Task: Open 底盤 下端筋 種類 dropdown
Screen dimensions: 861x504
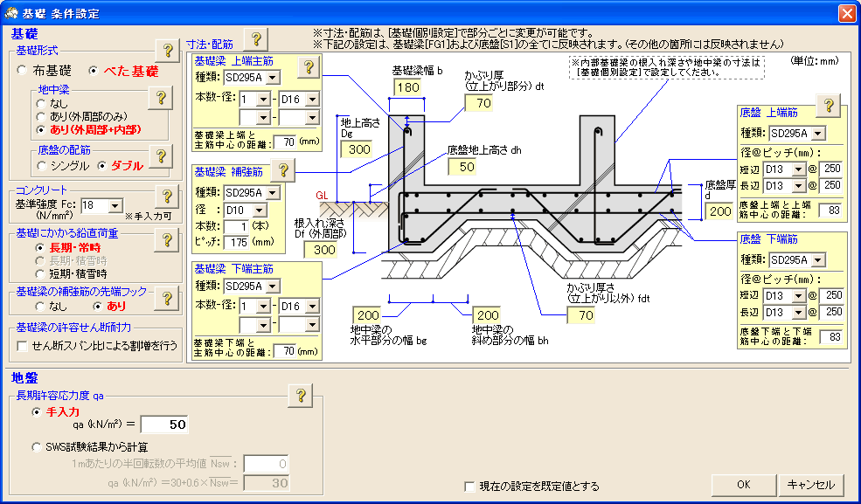Action: [819, 260]
